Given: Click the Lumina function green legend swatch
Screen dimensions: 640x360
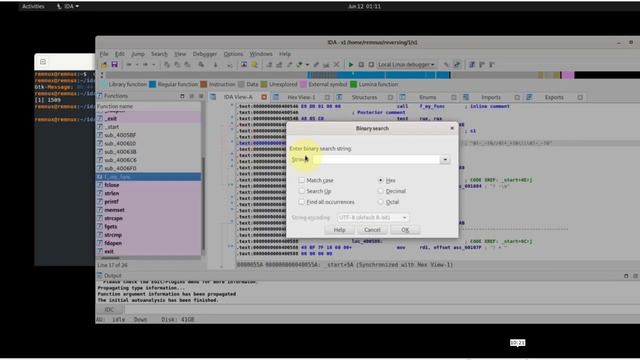Looking at the screenshot, I should 353,84.
